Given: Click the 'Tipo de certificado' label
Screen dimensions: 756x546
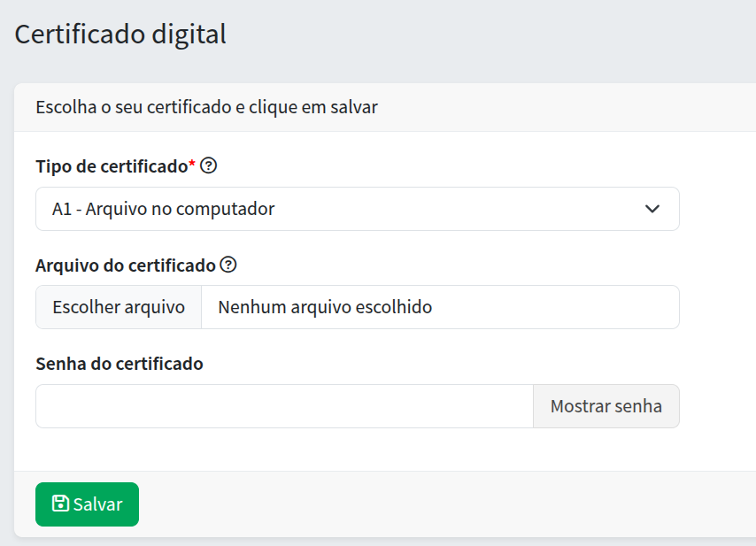Looking at the screenshot, I should [112, 166].
